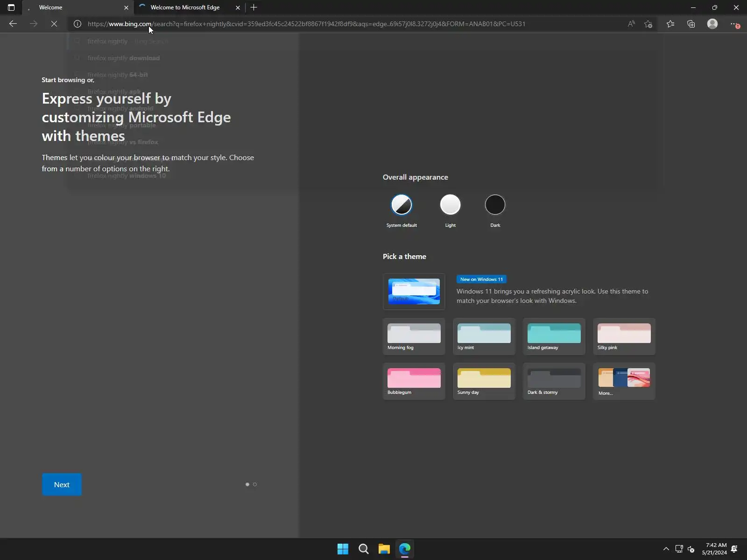Open the Favorites list
The width and height of the screenshot is (747, 560).
tap(670, 24)
